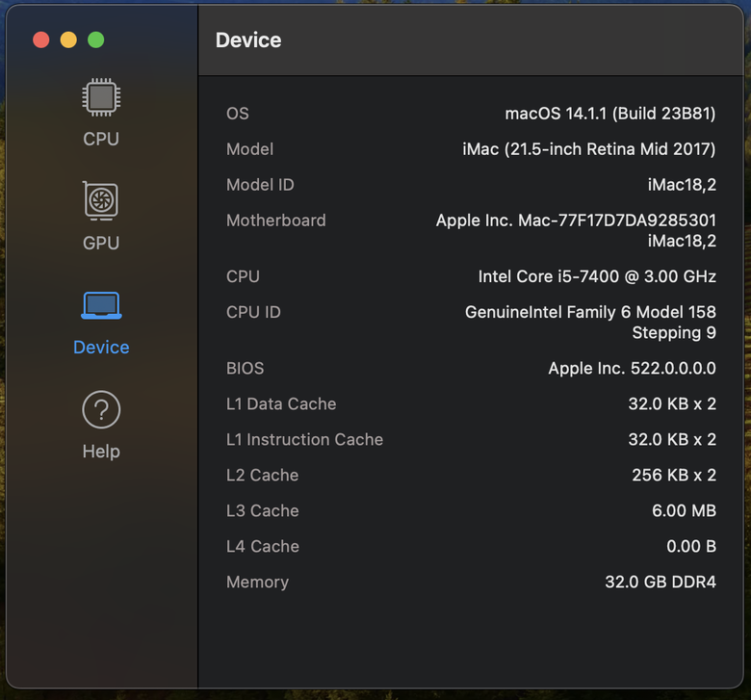Click the "Motherboard" row label

click(276, 220)
